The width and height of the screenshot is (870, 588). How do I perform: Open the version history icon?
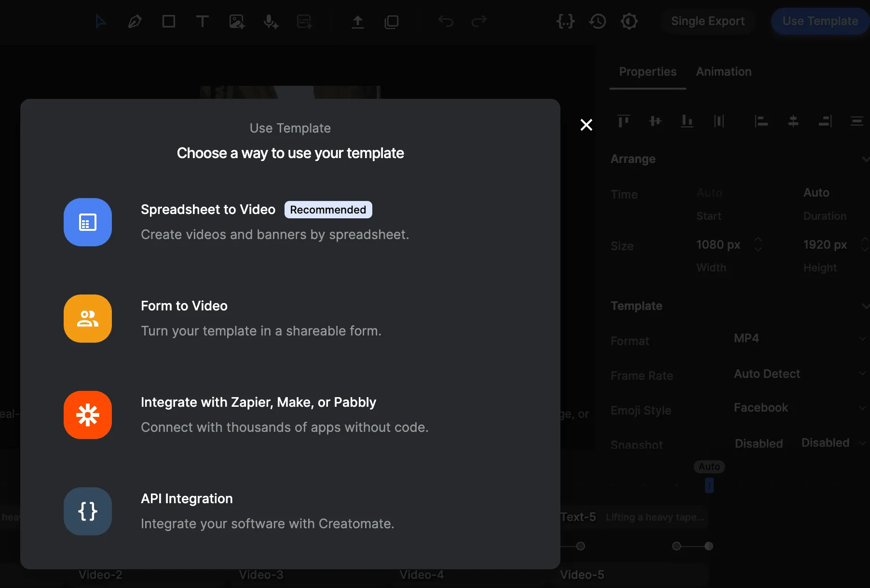point(597,21)
